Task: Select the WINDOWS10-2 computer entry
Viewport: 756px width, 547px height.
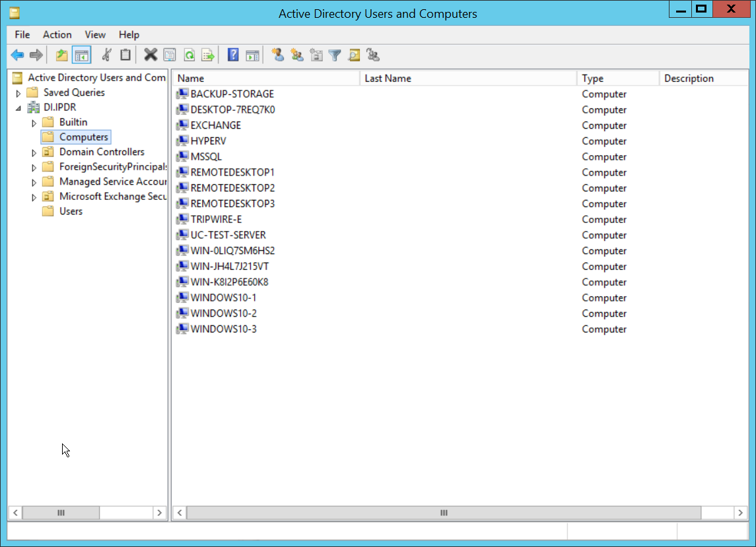Action: pos(223,313)
